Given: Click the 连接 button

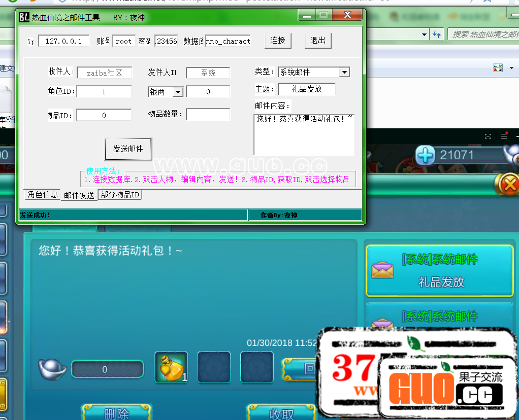Looking at the screenshot, I should pos(278,41).
